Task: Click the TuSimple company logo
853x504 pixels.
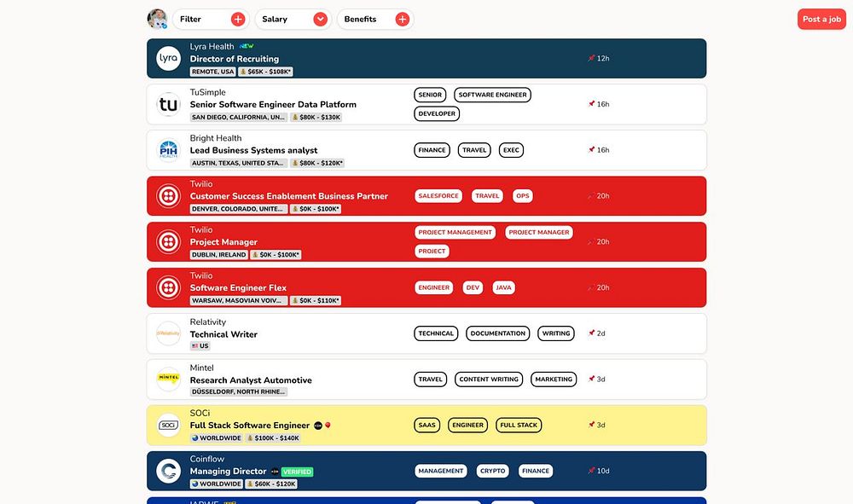Action: [169, 104]
